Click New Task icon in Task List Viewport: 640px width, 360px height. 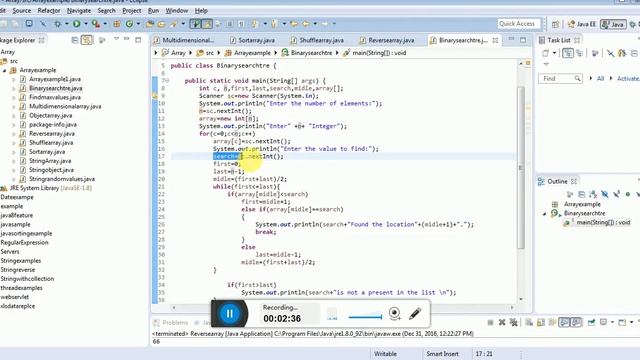pos(546,53)
